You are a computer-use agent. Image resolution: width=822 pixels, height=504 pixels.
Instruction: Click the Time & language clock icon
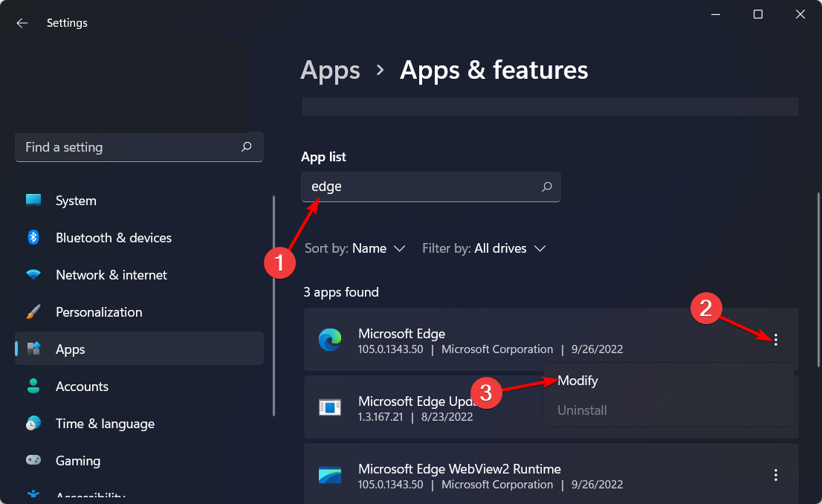coord(33,423)
